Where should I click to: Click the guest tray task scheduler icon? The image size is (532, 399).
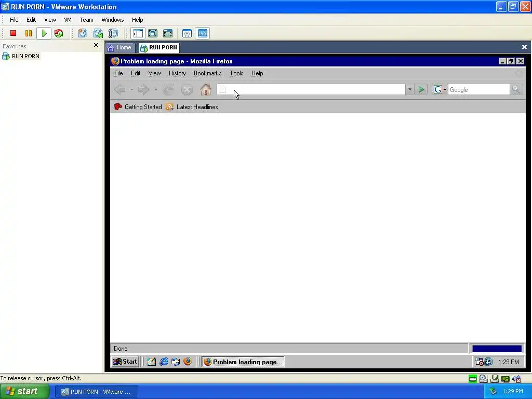(x=479, y=362)
